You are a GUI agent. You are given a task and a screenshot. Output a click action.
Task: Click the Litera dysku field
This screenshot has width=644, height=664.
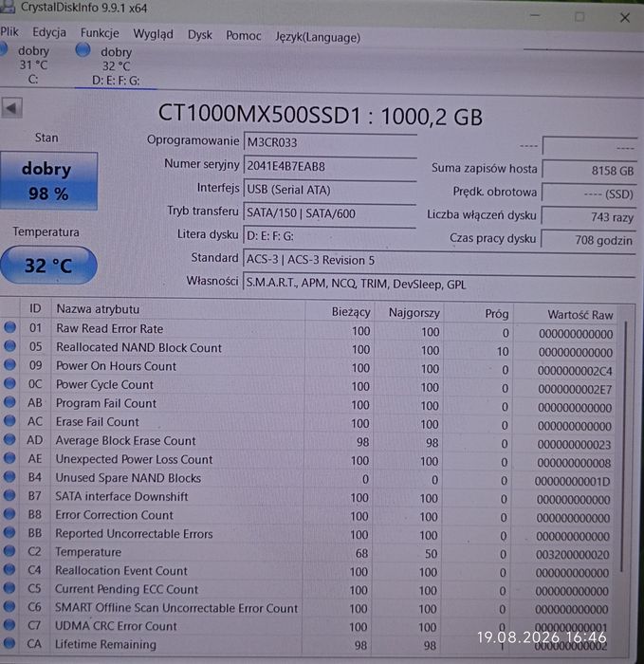330,236
